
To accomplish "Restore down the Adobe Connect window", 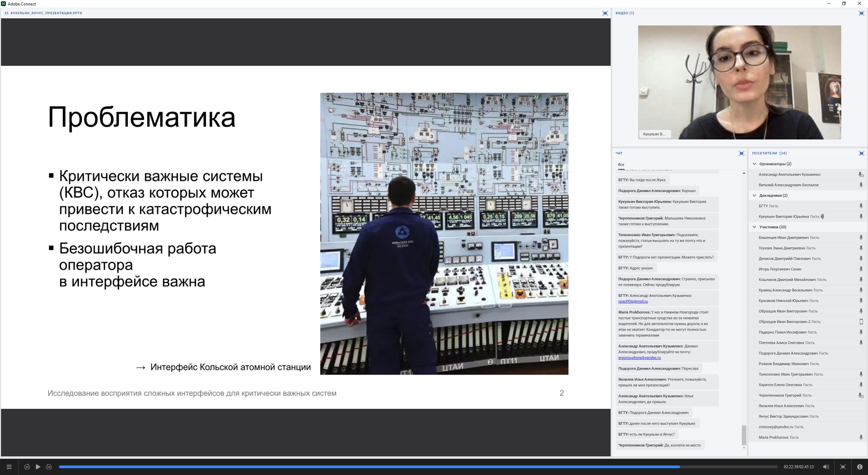I will point(844,4).
